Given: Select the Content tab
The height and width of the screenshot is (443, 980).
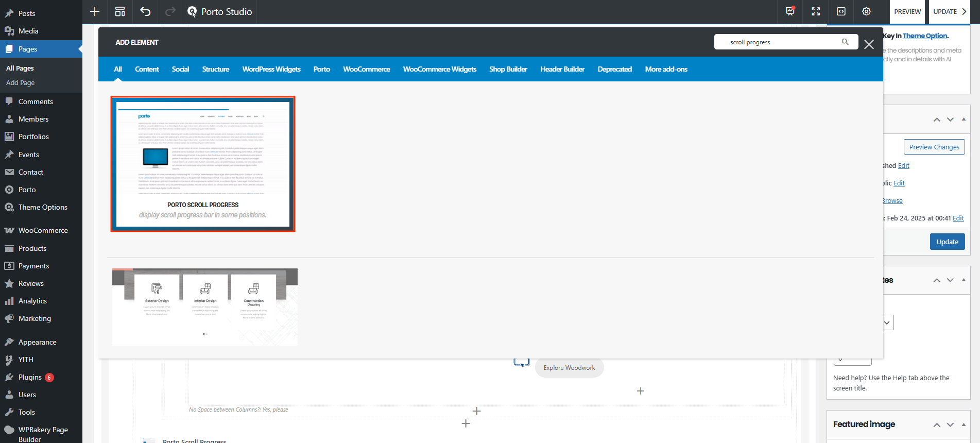Looking at the screenshot, I should pos(147,69).
